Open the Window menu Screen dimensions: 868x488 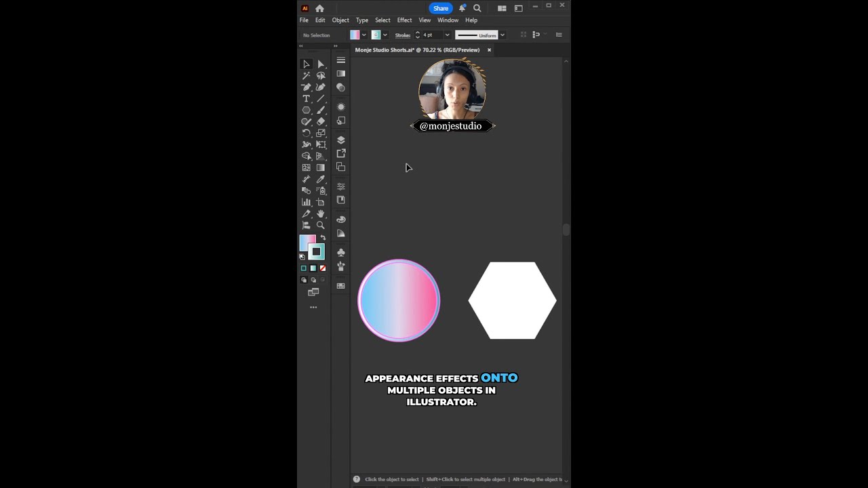(448, 20)
